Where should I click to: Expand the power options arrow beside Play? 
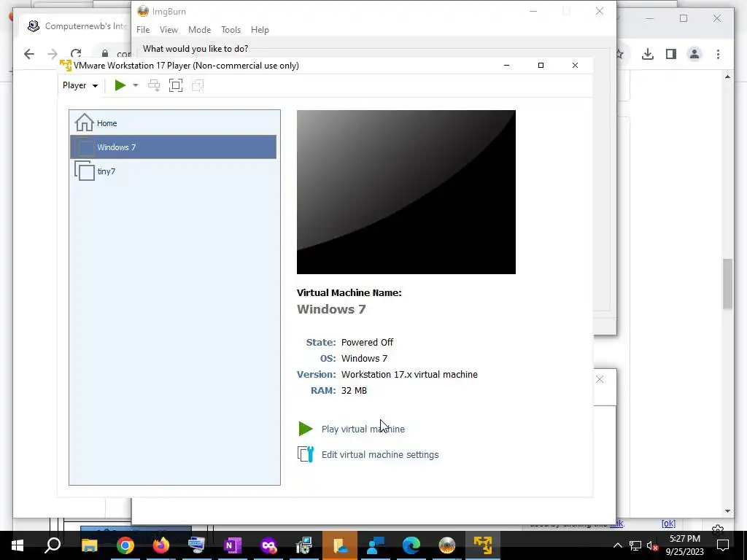coord(135,85)
